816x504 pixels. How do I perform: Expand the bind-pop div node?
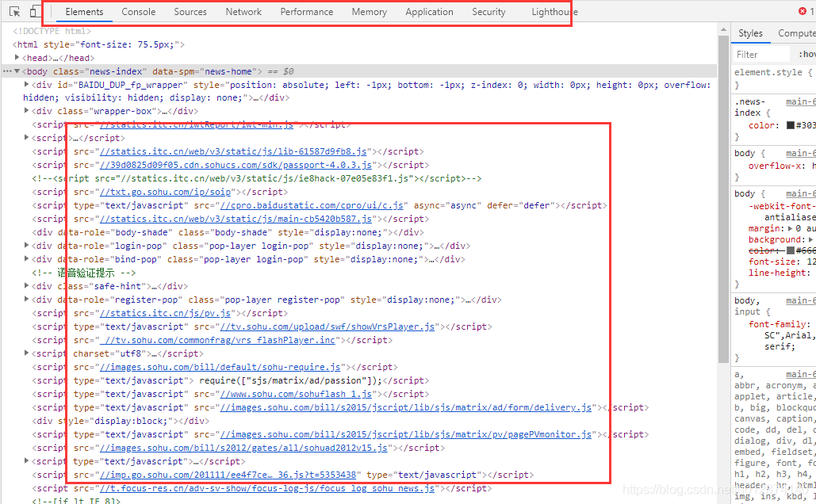point(26,259)
